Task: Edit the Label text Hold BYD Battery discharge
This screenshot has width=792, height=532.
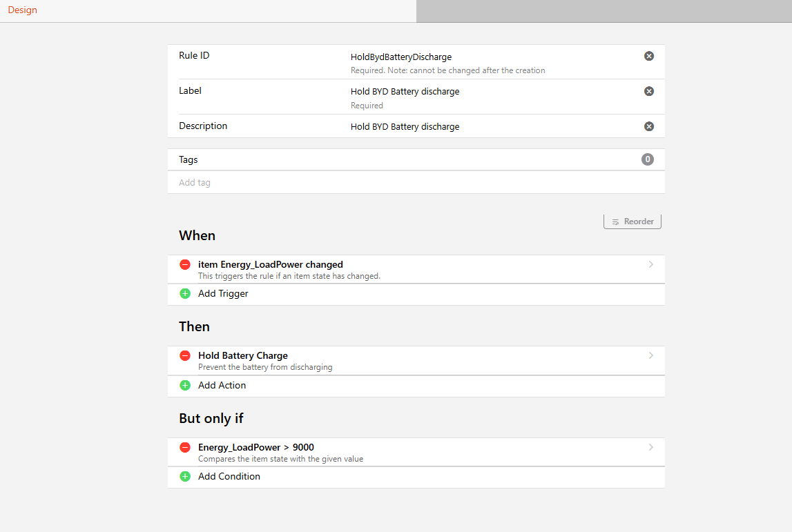Action: (405, 91)
